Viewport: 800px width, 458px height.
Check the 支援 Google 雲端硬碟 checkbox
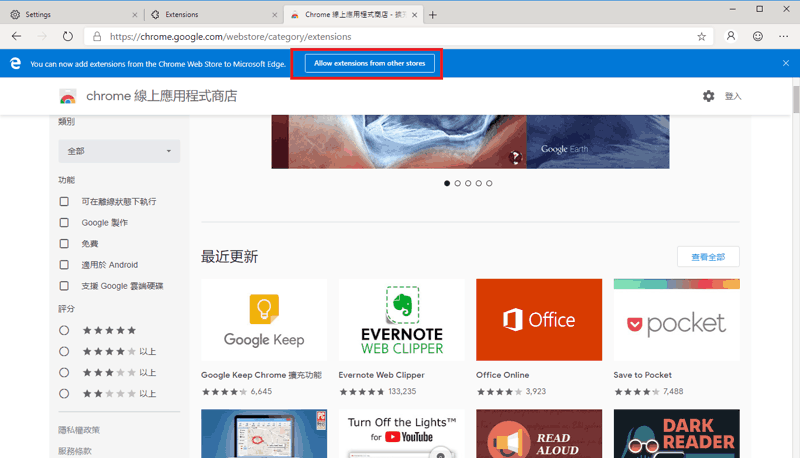click(64, 286)
